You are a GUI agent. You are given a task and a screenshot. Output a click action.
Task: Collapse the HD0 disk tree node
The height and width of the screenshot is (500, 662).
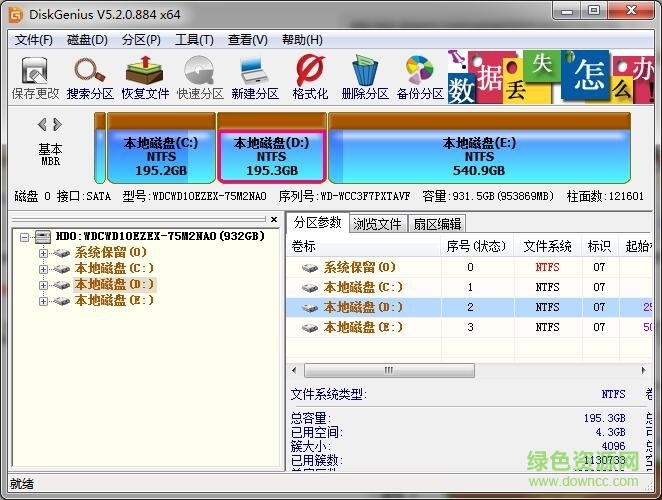pyautogui.click(x=27, y=237)
